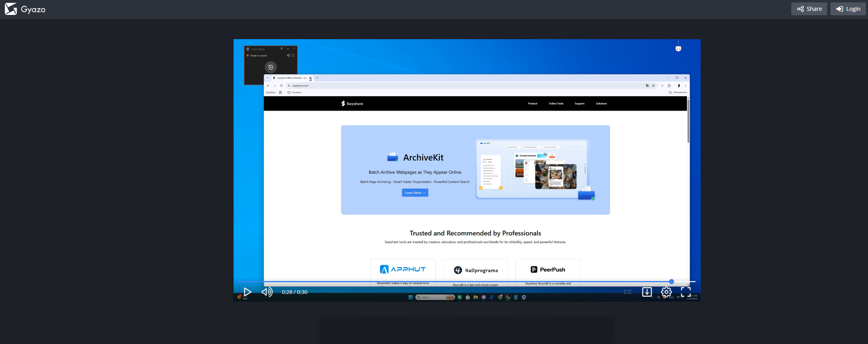The height and width of the screenshot is (344, 868).
Task: Click the video progress bar handle
Action: click(671, 281)
